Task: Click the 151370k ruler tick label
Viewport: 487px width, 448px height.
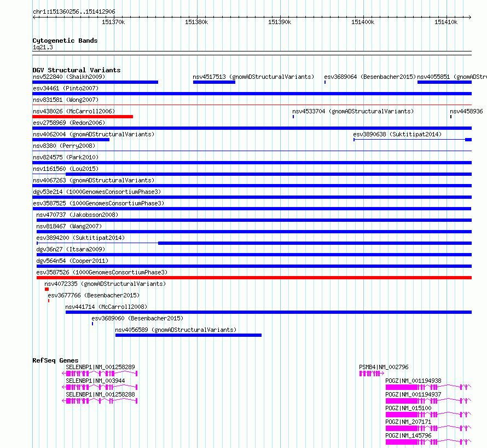Action: coord(113,22)
